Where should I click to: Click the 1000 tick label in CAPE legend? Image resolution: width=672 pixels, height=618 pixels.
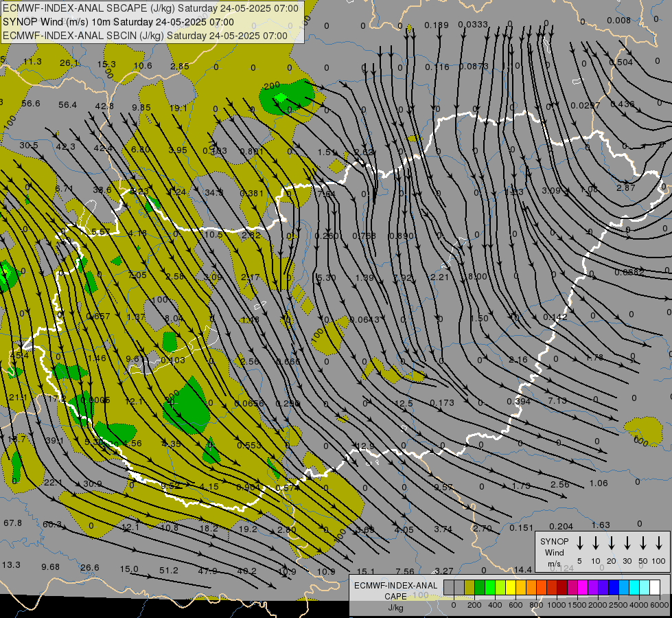point(556,605)
